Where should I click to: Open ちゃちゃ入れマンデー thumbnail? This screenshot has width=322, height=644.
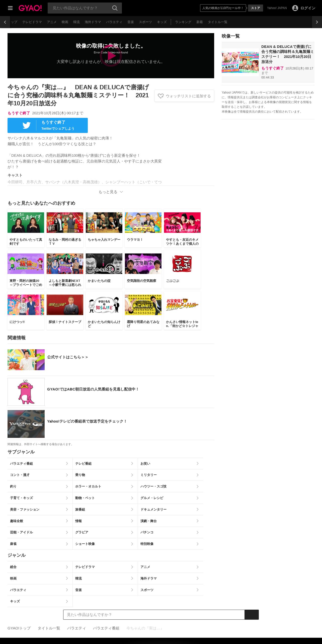point(104,222)
